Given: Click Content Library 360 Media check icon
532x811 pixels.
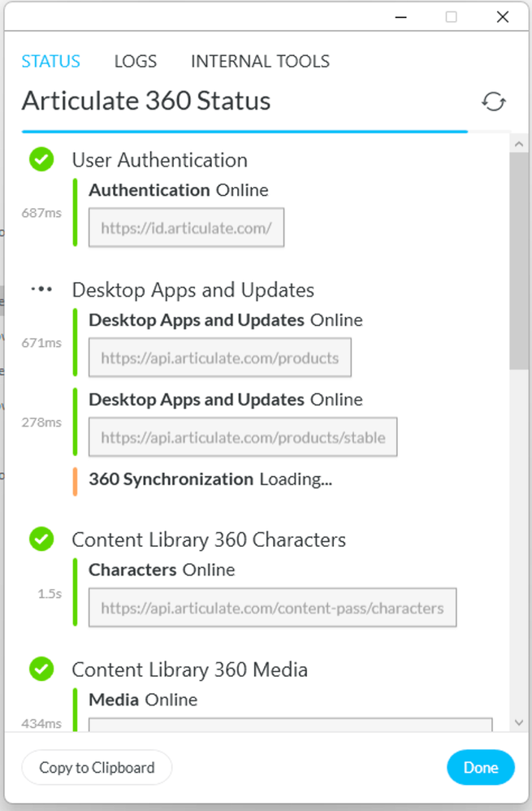Looking at the screenshot, I should [x=41, y=669].
